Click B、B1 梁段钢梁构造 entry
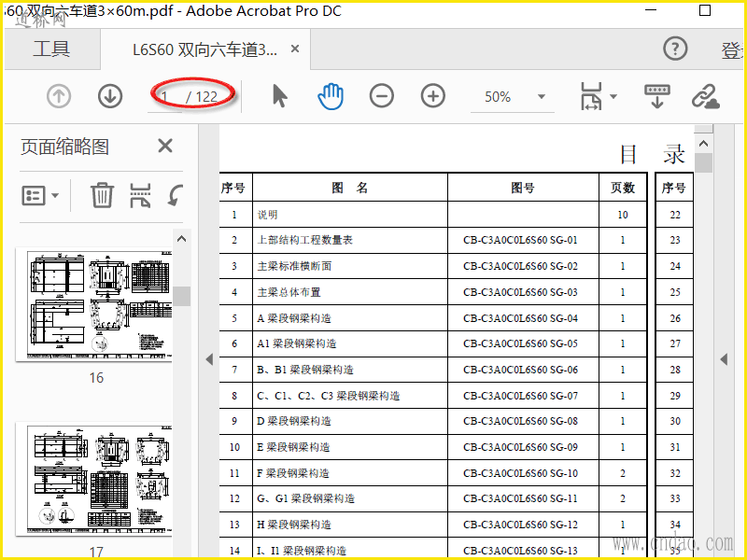 (305, 370)
